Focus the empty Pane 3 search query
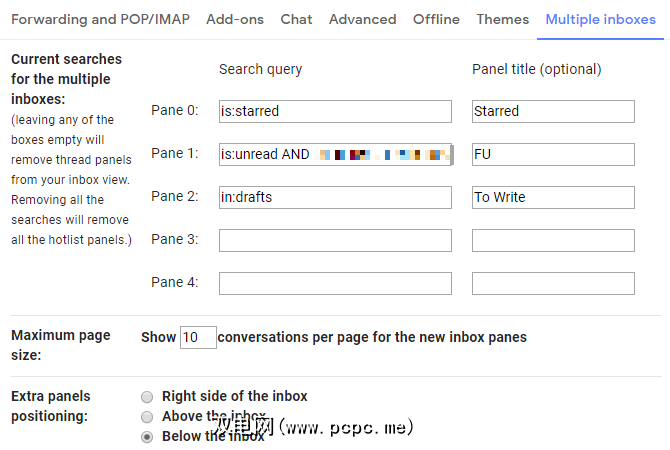670x450 pixels. click(x=335, y=240)
